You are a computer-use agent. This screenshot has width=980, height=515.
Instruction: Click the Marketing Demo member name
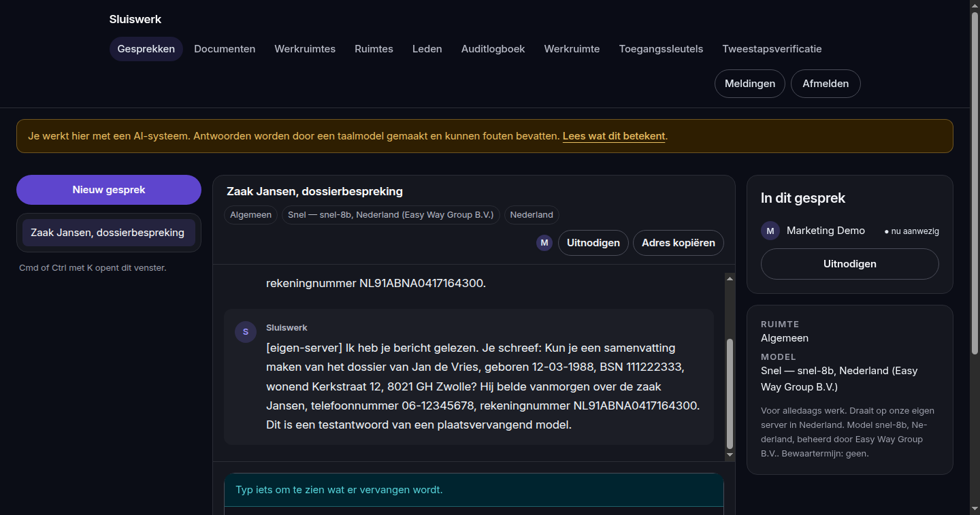click(826, 231)
